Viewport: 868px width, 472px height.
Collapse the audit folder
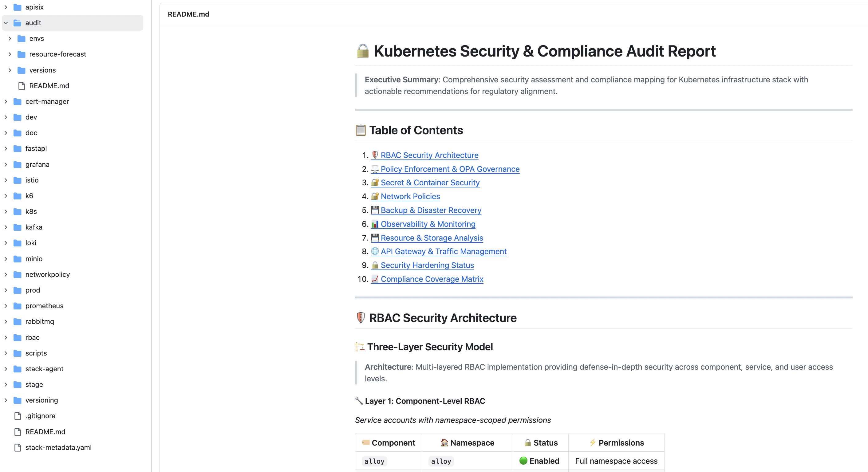[x=6, y=23]
